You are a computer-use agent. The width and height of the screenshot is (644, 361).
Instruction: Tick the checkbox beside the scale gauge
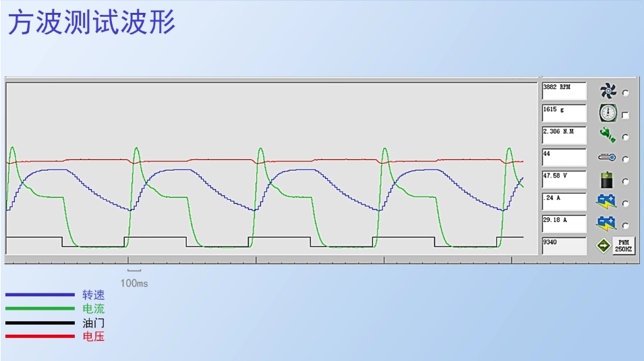pyautogui.click(x=626, y=115)
